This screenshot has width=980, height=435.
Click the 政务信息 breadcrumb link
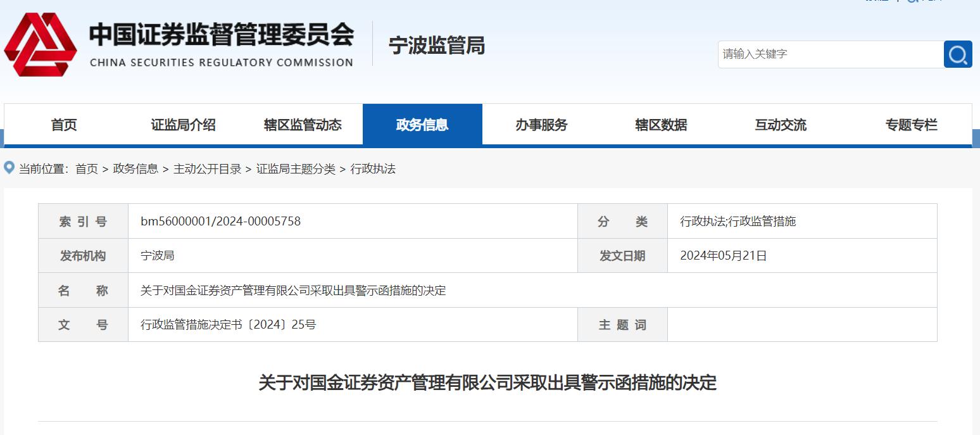coord(135,169)
